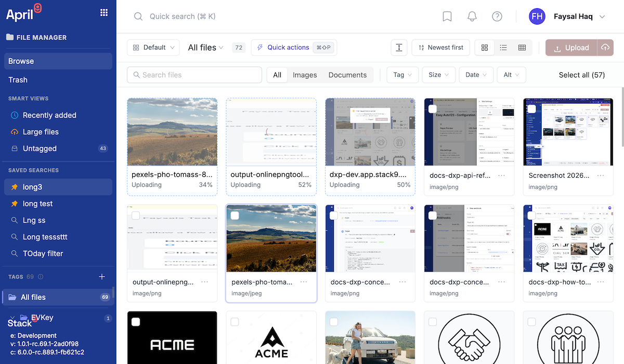This screenshot has height=364, width=624.
Task: Tick checkbox on black ACME logo thumbnail
Action: 136,322
